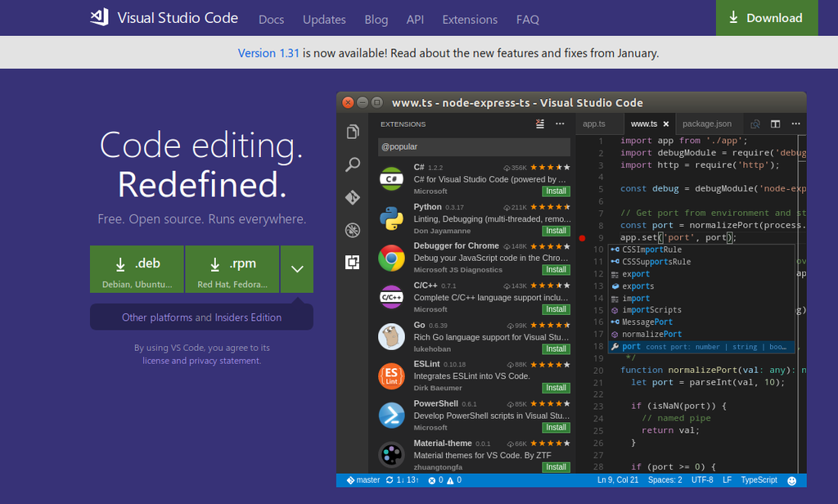838x504 pixels.
Task: Click the sync changes status bar icon
Action: tap(402, 480)
